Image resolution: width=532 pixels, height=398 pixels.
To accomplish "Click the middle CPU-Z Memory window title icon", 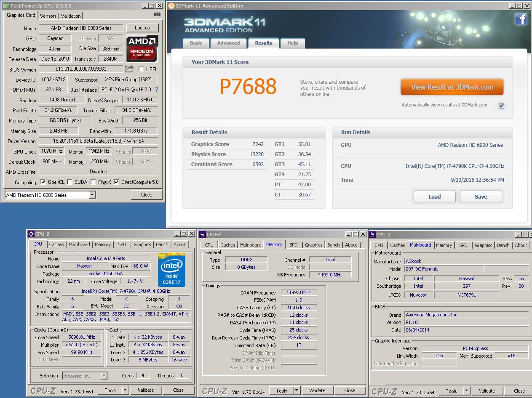I will tap(203, 234).
